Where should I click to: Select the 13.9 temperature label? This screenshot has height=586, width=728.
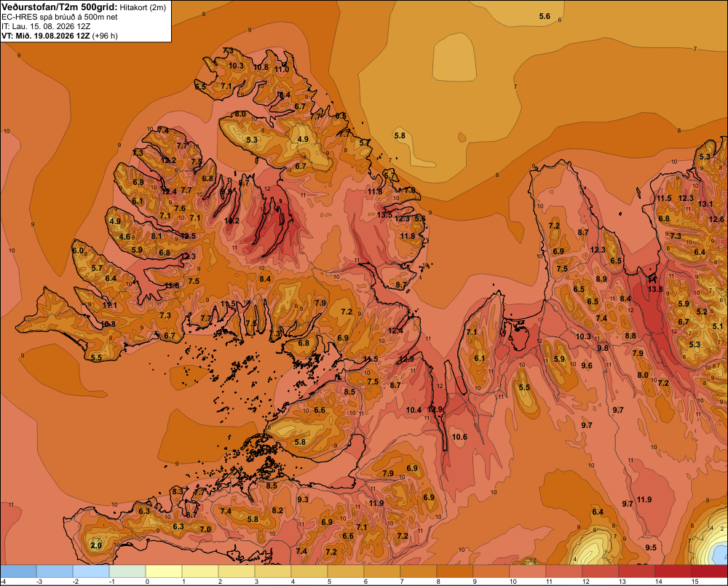point(435,410)
